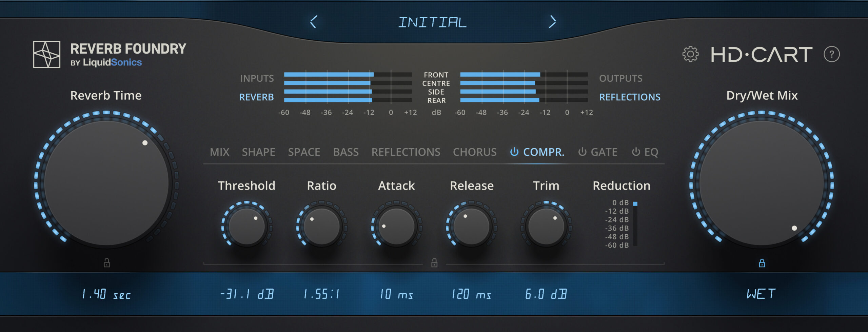Select the GATE tab label
Viewport: 868px width, 332px height.
click(x=604, y=152)
